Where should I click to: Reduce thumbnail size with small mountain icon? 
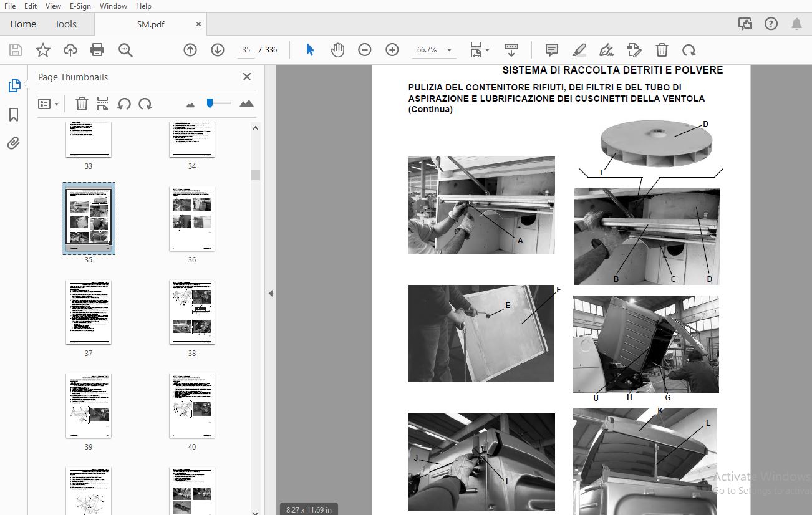coord(191,105)
